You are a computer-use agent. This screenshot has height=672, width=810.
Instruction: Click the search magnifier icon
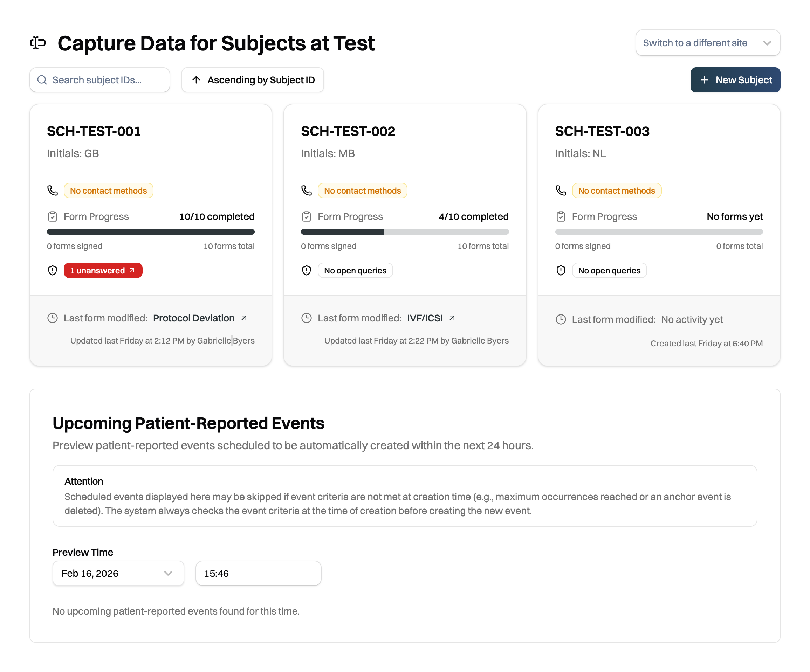42,80
